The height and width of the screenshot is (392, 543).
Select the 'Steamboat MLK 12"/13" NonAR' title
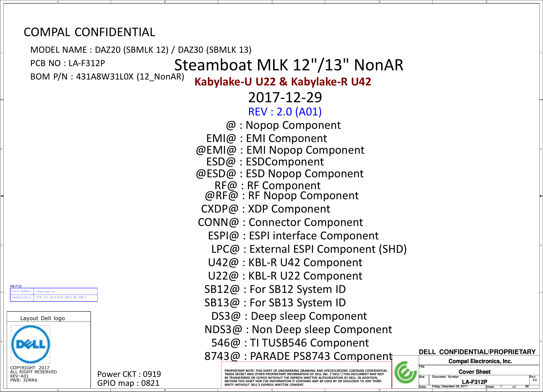click(289, 65)
